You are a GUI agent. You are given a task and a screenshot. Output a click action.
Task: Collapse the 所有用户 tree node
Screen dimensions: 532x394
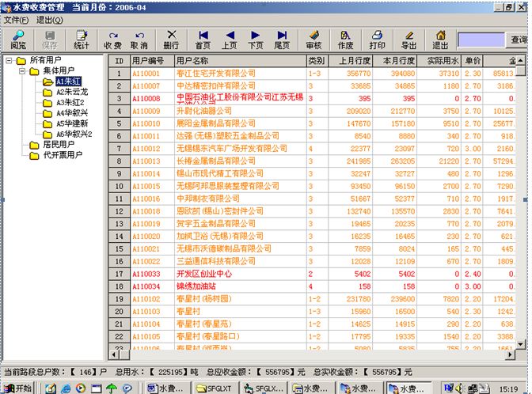pyautogui.click(x=9, y=61)
